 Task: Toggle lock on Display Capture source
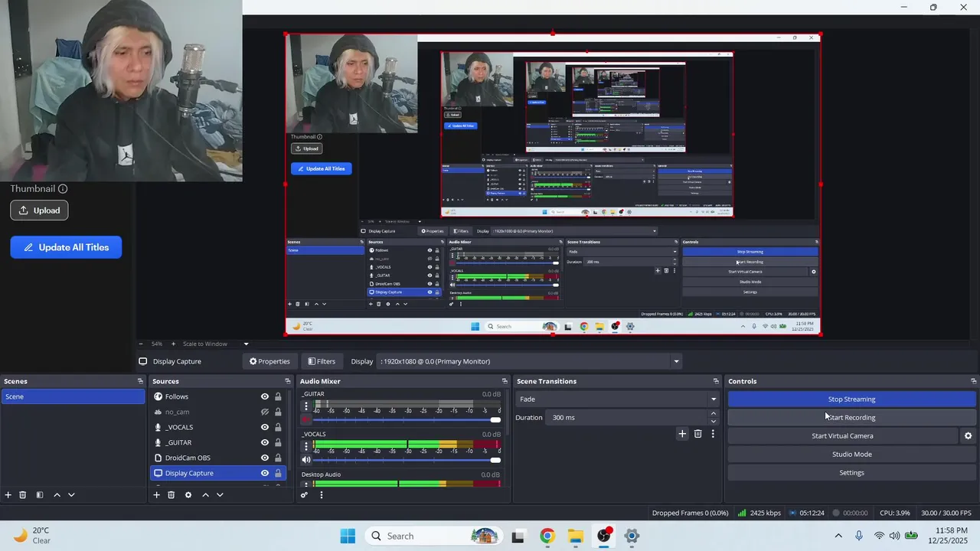[278, 473]
